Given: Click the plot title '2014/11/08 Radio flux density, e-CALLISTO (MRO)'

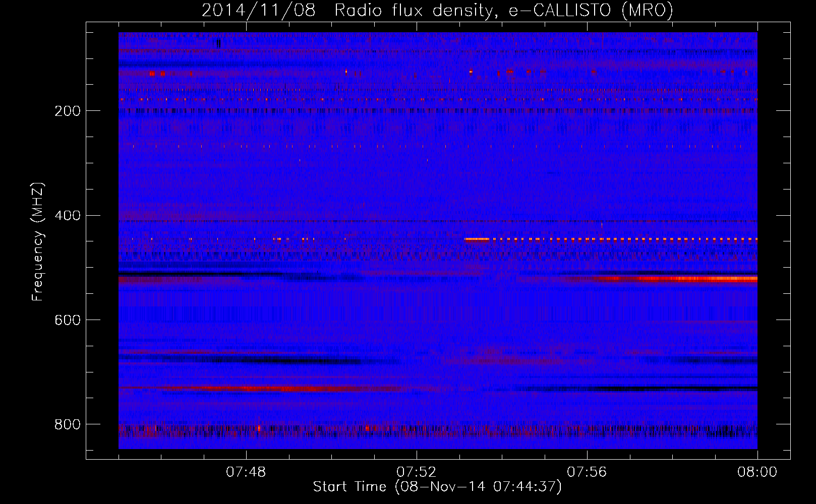Looking at the screenshot, I should 437,10.
